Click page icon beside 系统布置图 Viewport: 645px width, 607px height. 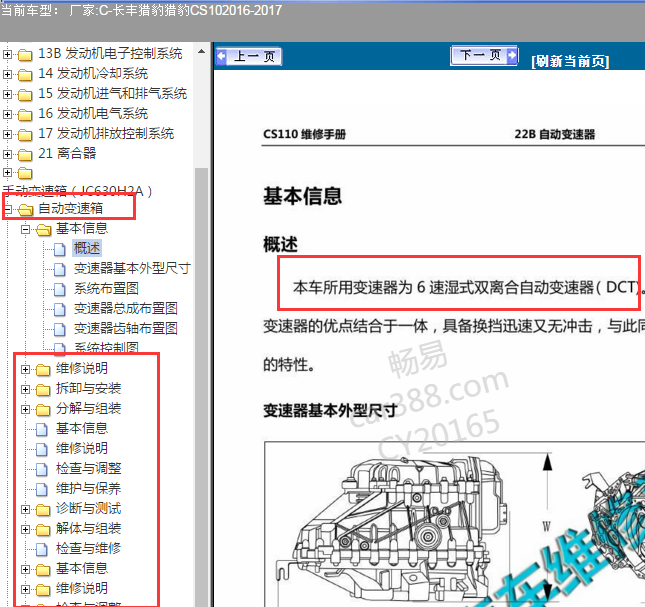pos(60,289)
